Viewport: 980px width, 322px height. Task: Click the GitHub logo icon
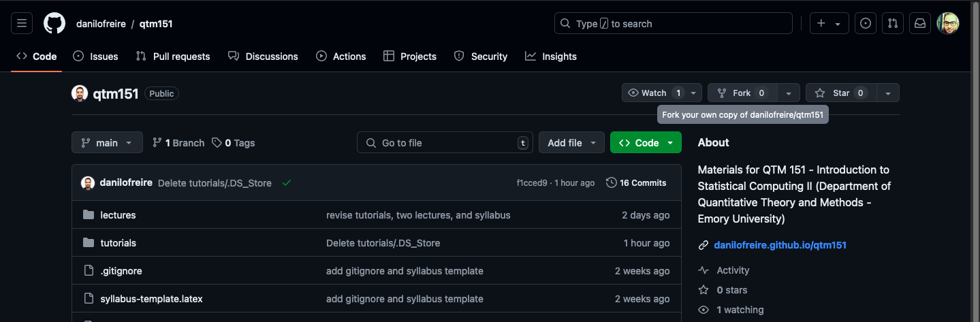54,24
